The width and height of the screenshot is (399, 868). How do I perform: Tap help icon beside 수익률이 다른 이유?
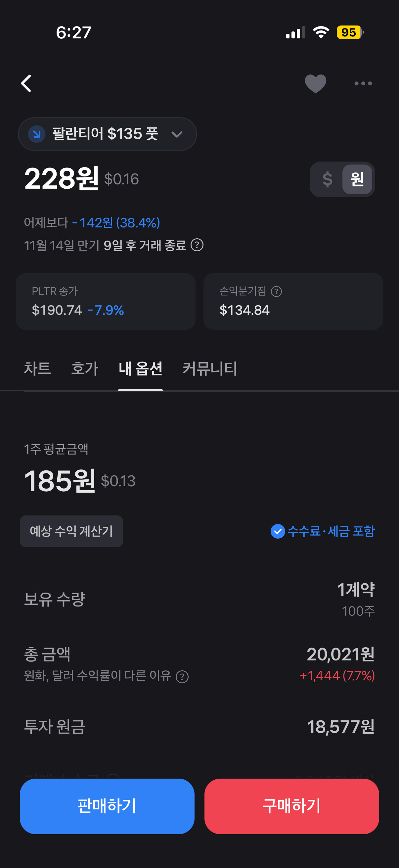point(182,677)
